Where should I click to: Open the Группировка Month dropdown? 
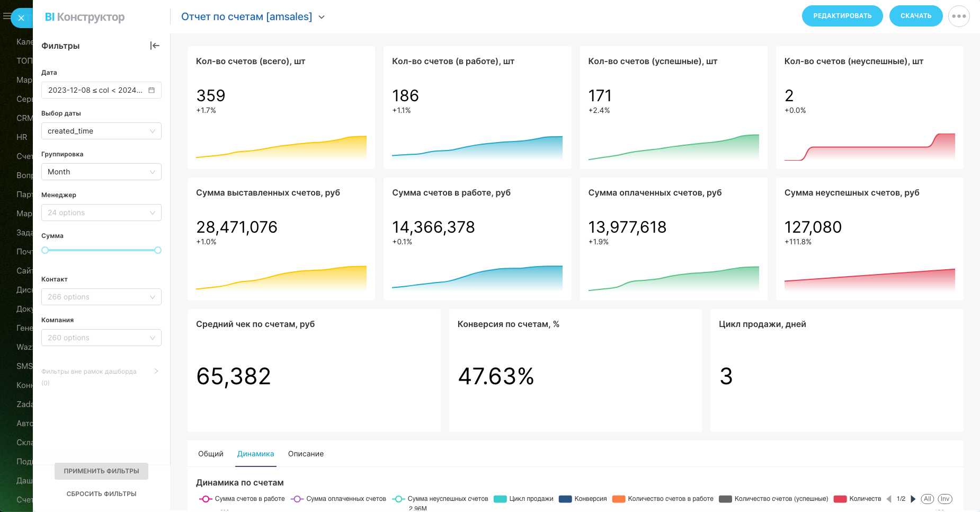tap(101, 172)
